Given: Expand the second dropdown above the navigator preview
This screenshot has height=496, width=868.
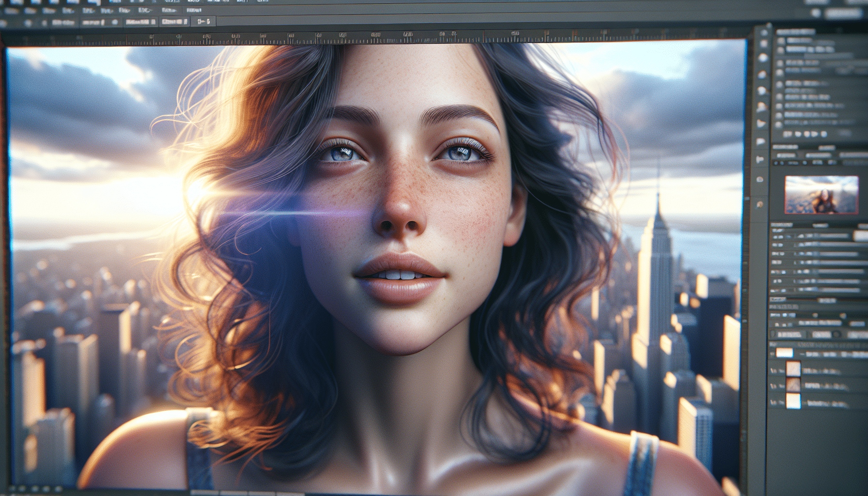Looking at the screenshot, I should click(818, 155).
